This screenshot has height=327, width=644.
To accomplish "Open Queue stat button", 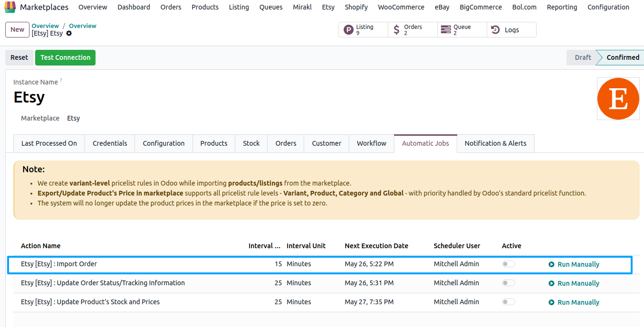I will (x=462, y=30).
